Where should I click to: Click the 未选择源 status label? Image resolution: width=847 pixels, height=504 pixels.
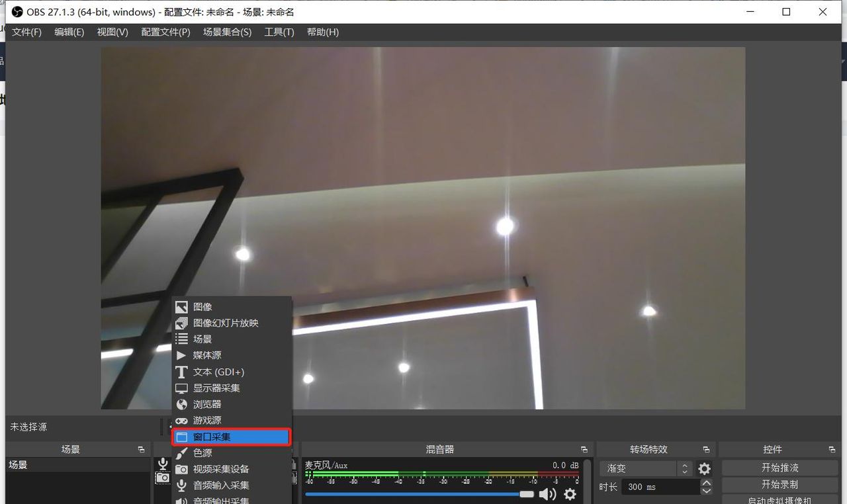click(28, 427)
